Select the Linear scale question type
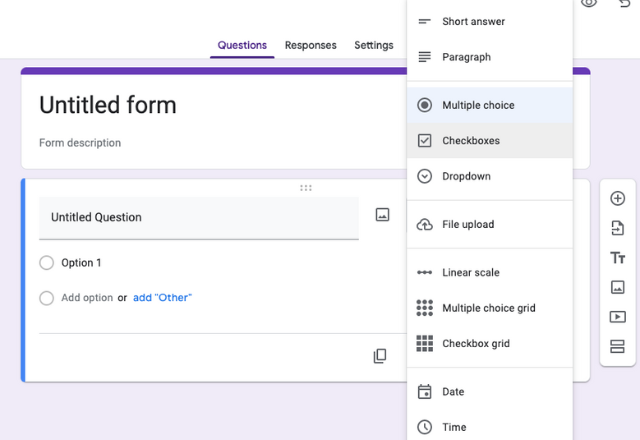 pos(490,272)
